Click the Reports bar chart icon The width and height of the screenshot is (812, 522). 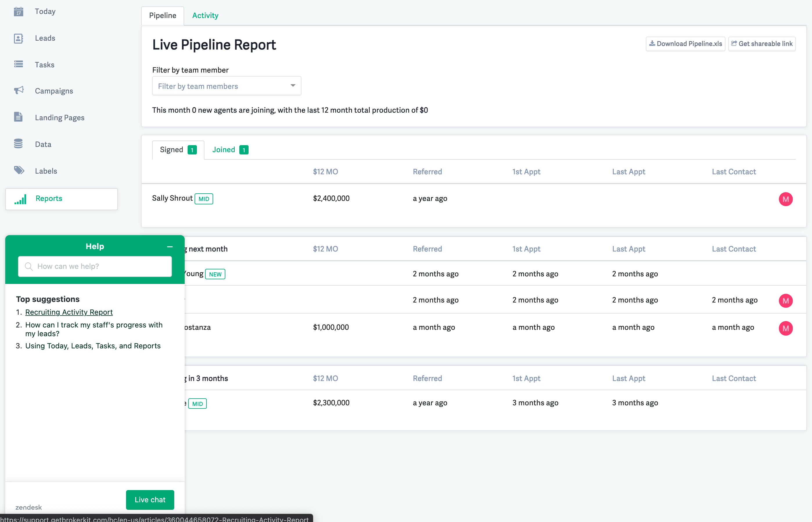(x=20, y=199)
